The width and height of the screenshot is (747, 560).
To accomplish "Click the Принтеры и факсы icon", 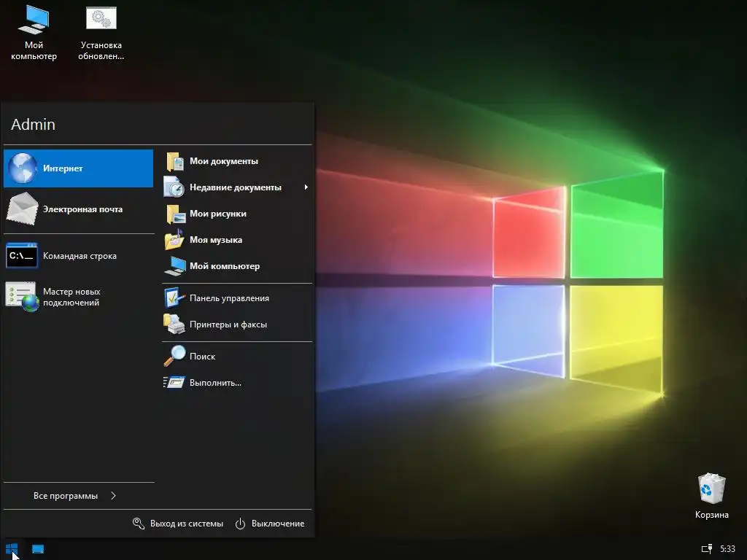I will (174, 324).
